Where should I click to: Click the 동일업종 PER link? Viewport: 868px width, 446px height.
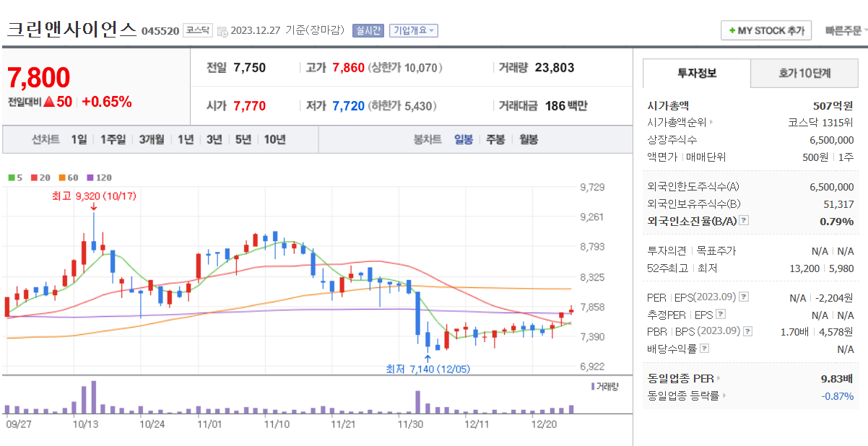680,378
